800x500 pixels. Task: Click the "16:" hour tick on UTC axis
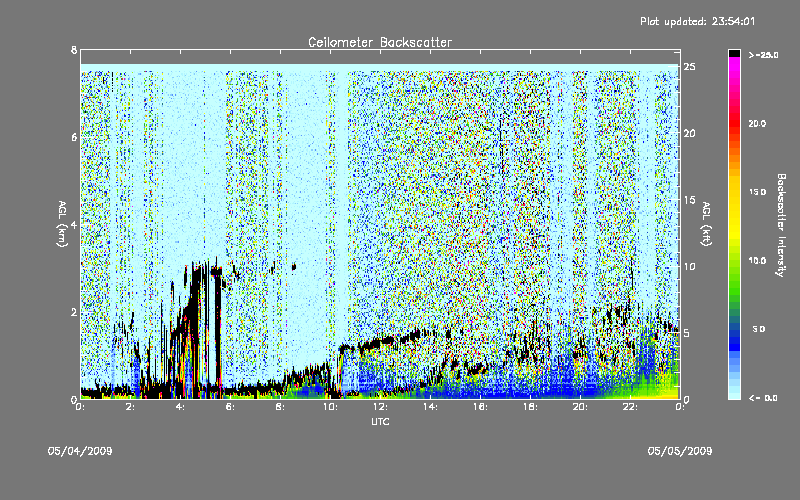point(480,407)
